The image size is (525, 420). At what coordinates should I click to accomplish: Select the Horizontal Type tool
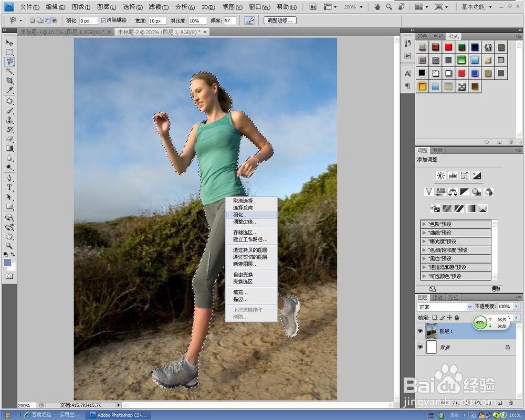click(x=9, y=187)
